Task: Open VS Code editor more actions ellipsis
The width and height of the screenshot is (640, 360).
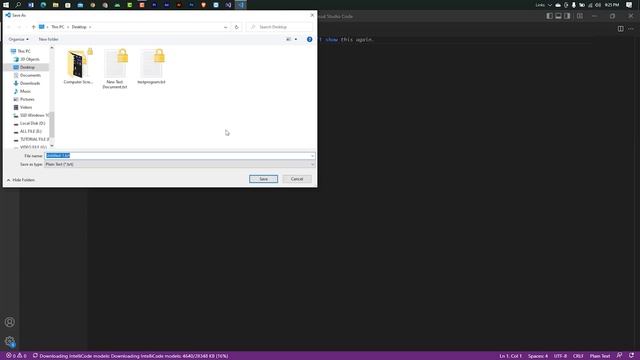Action: (x=631, y=29)
